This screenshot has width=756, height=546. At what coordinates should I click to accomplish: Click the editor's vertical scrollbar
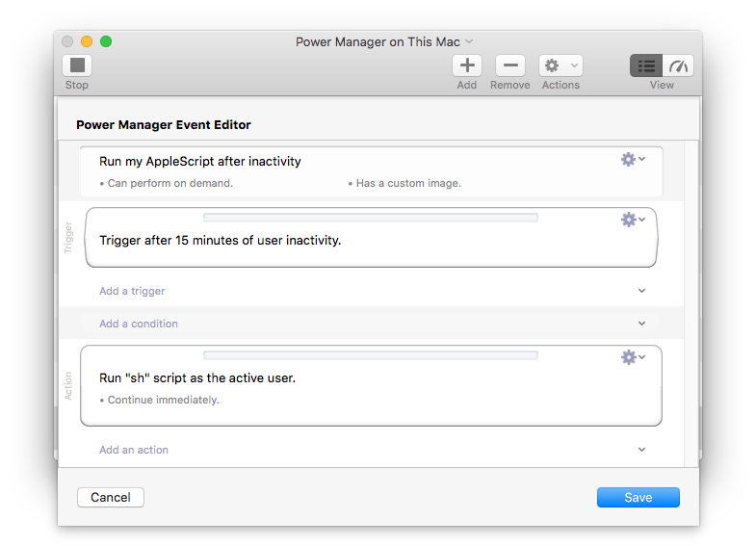point(691,303)
